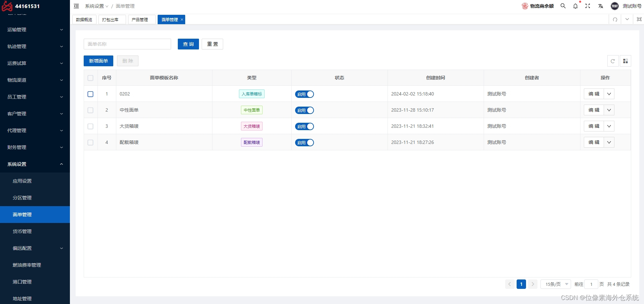Open 系统设置 breadcrumb dropdown
This screenshot has height=304, width=644.
96,6
